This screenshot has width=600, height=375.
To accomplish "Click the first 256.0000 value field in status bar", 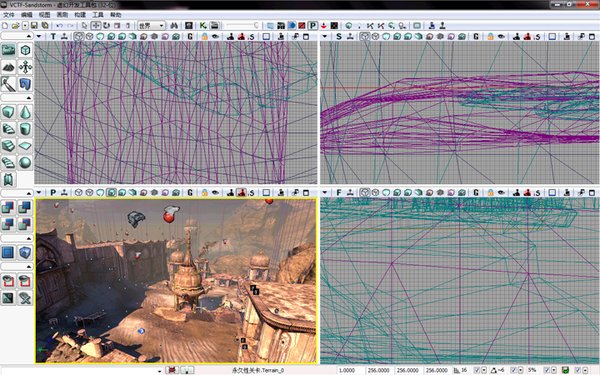I will (378, 370).
